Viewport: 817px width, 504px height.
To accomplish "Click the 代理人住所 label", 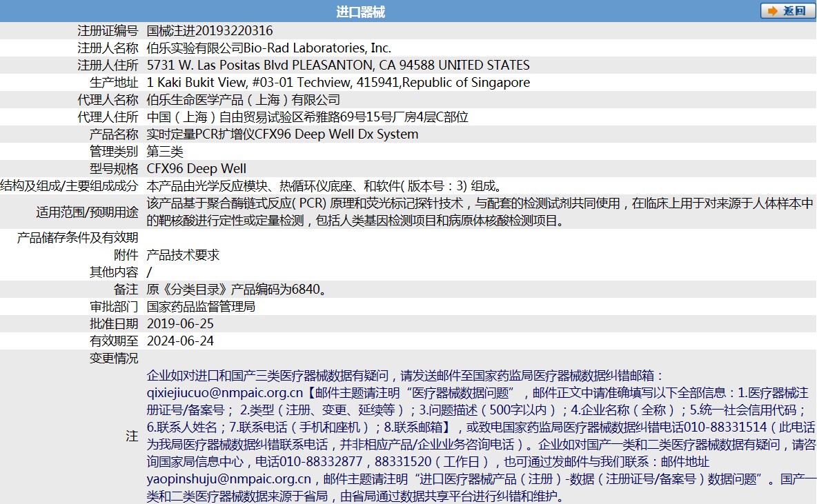I will (x=108, y=117).
